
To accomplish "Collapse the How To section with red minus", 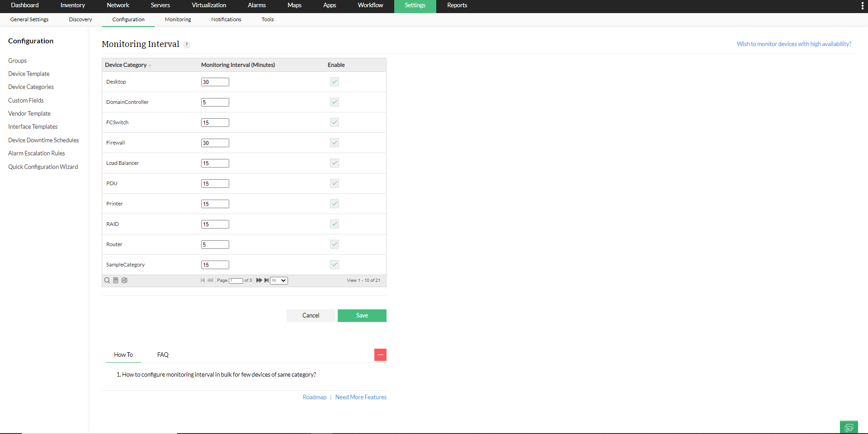I will [380, 355].
